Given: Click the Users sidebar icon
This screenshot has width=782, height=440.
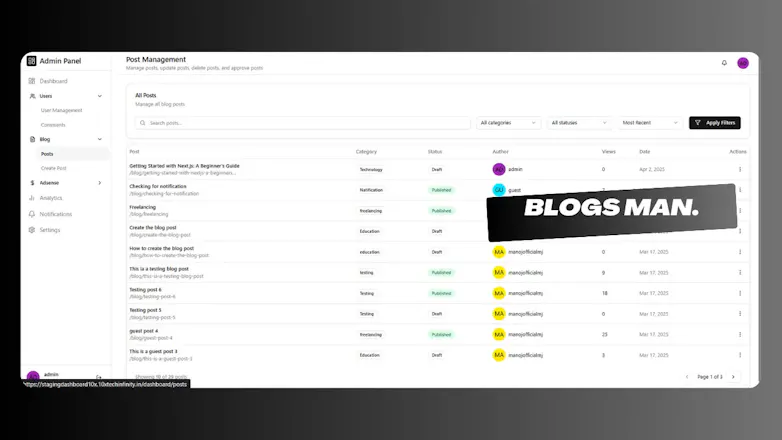Looking at the screenshot, I should tap(32, 96).
